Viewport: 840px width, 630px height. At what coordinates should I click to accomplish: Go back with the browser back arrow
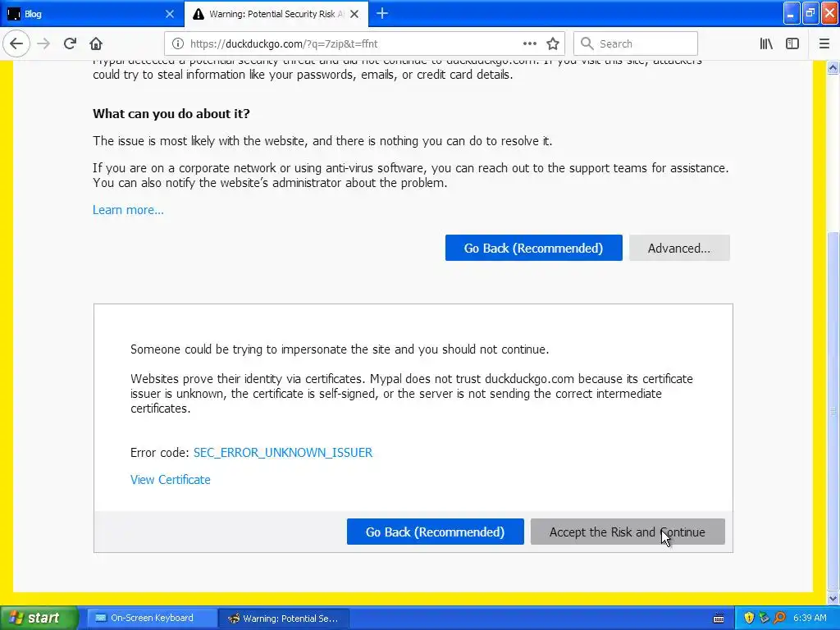coord(16,43)
